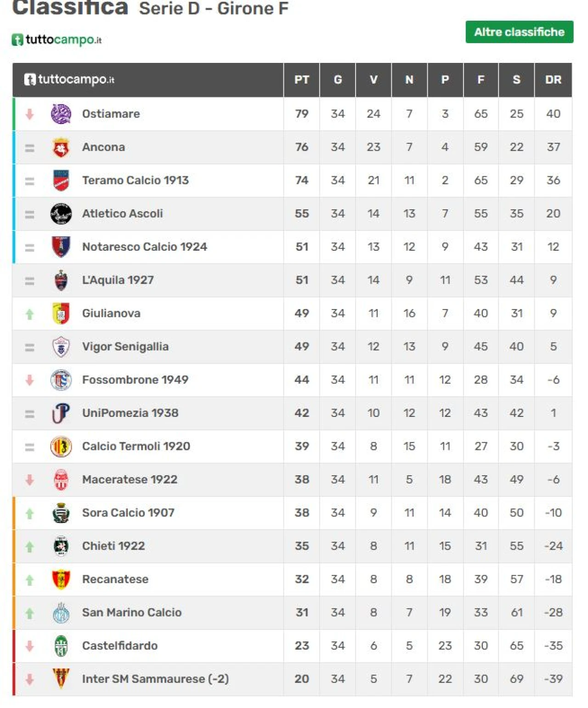
Task: Select the PT column header
Action: point(302,80)
